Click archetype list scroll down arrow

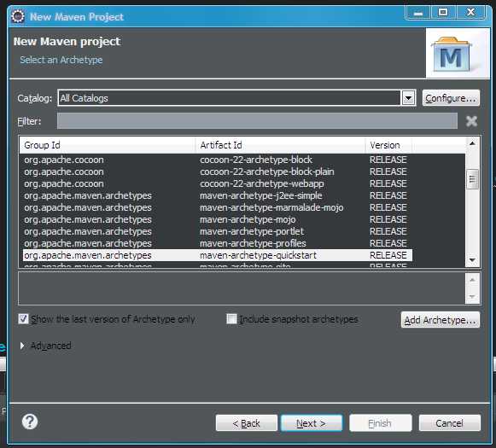point(472,260)
